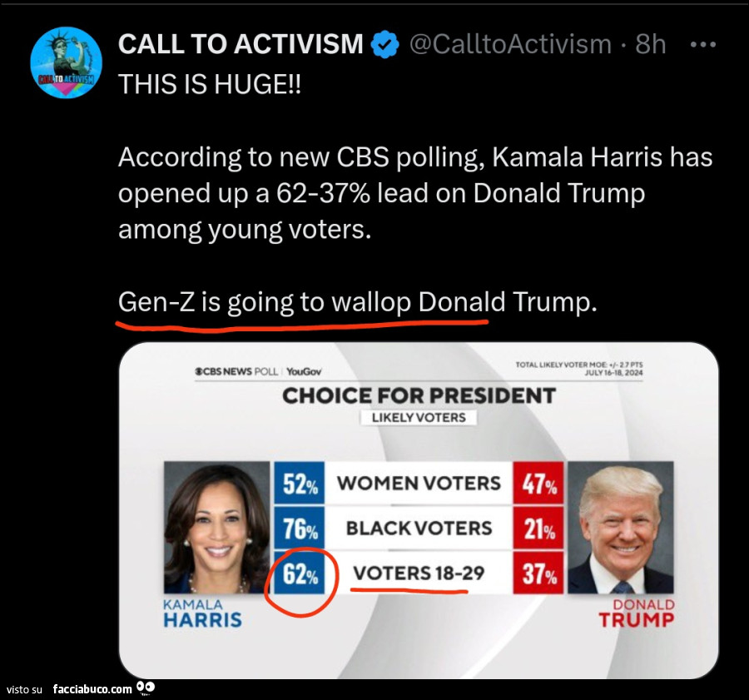Click the Call to Activism profile avatar
The width and height of the screenshot is (749, 700).
tap(66, 62)
